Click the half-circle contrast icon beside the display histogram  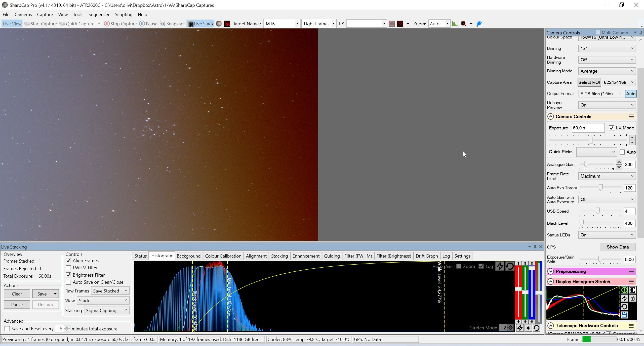tap(632, 290)
